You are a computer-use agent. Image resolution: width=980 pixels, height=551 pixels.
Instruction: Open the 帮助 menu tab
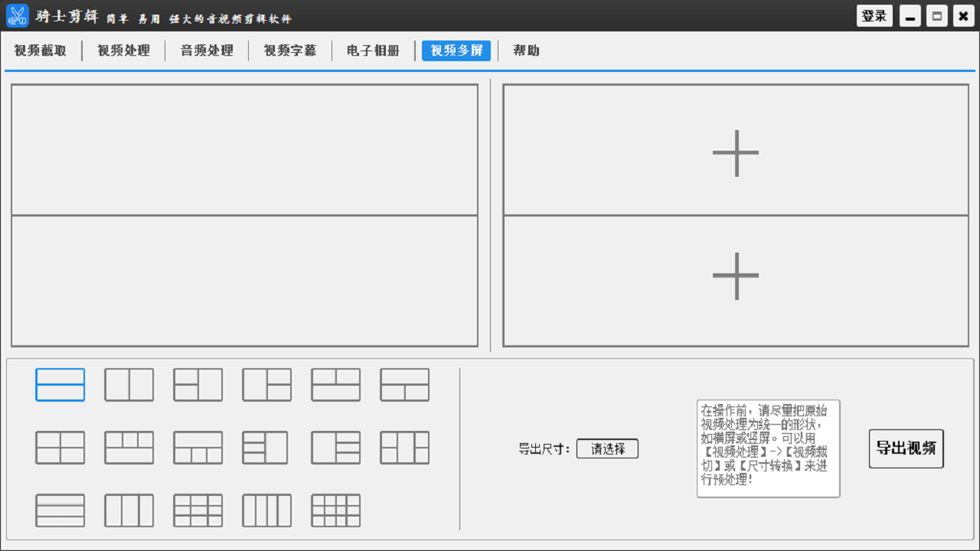click(x=526, y=51)
